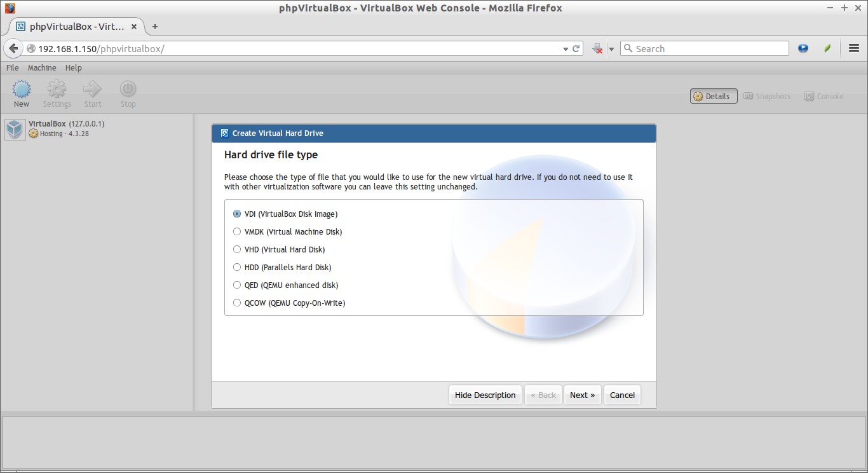
Task: Expand download extension dropdown arrow
Action: coord(611,49)
